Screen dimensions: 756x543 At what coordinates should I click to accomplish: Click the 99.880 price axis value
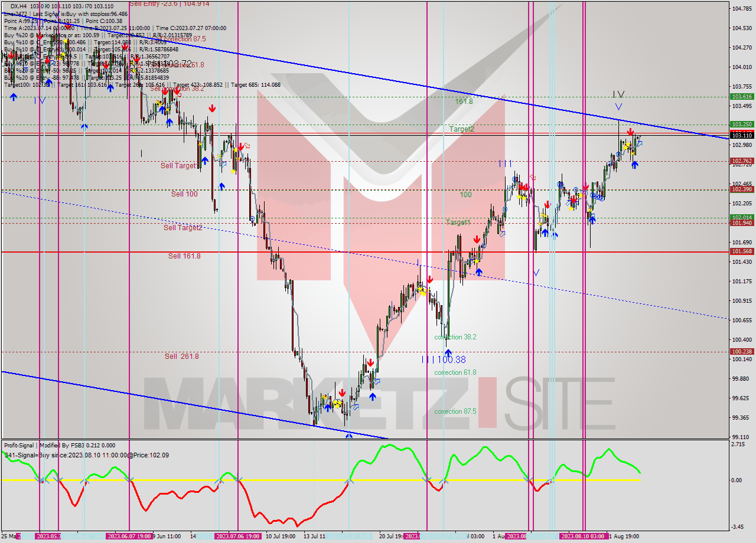point(741,379)
